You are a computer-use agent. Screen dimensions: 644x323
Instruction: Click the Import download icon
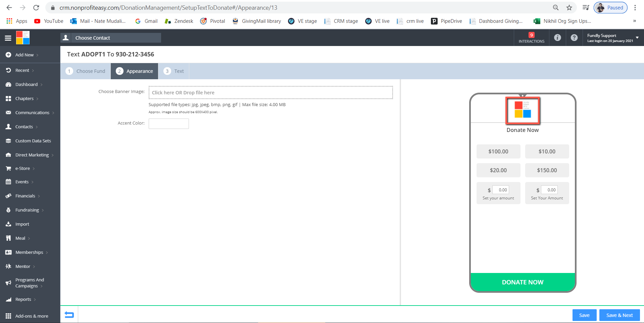click(8, 224)
